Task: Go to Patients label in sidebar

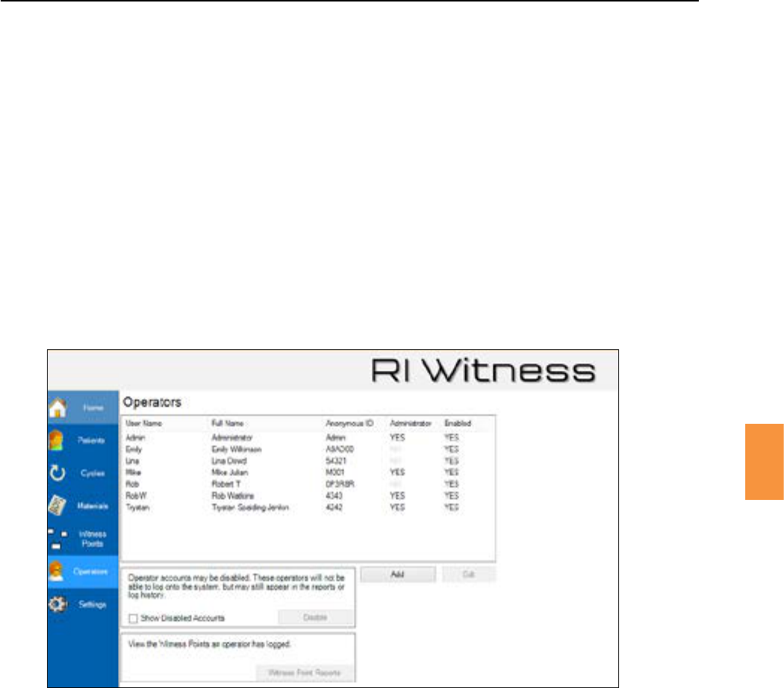Action: [92, 440]
